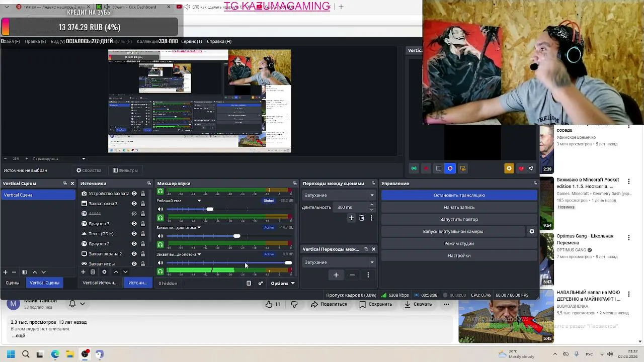Viewport: 644px width, 362px height.
Task: Open vertical canvas yellow settings gear
Action: (509, 168)
